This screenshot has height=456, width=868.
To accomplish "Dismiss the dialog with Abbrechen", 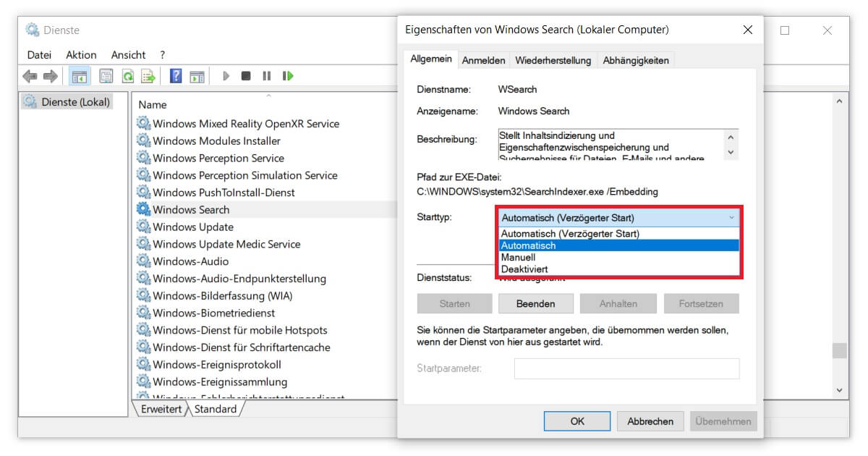I will click(x=650, y=421).
